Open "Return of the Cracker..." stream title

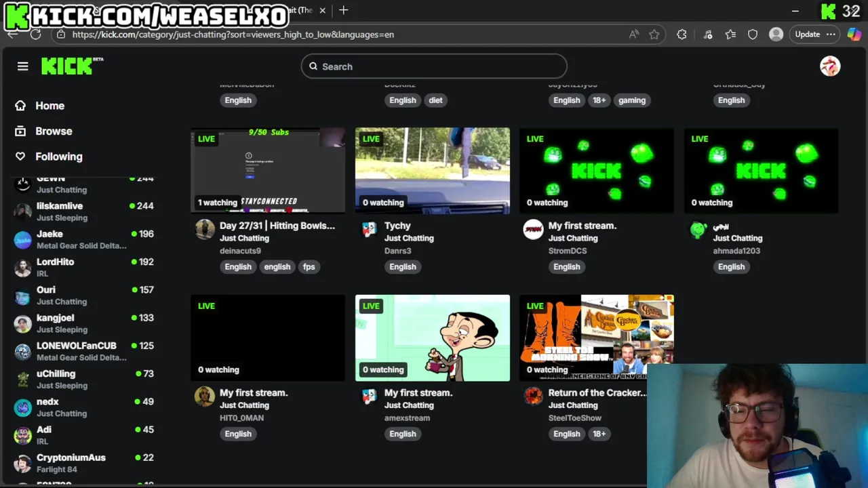(x=597, y=392)
